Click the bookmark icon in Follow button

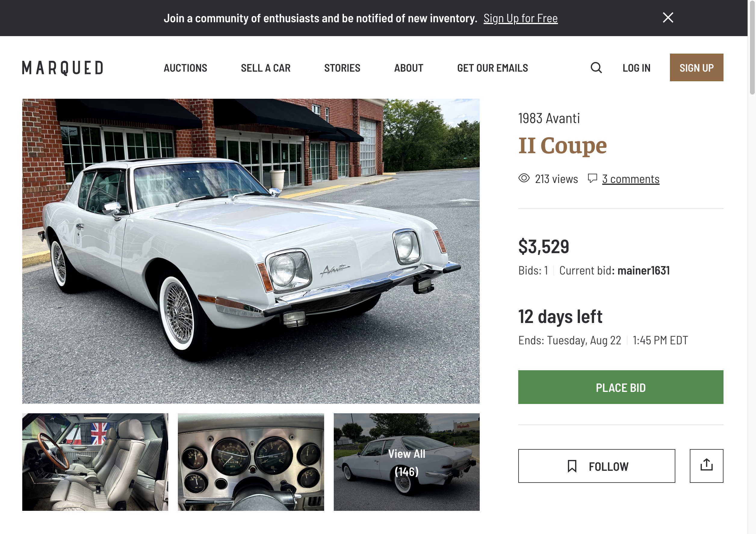(x=572, y=466)
